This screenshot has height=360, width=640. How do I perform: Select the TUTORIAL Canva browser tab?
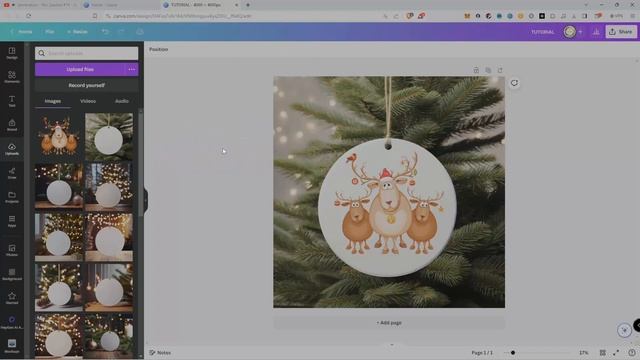[x=199, y=5]
